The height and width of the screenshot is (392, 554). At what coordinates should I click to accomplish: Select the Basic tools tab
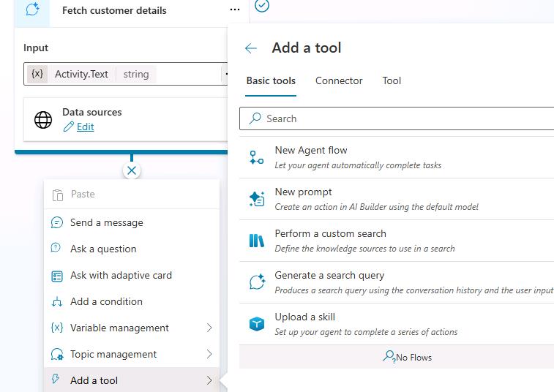[x=271, y=81]
